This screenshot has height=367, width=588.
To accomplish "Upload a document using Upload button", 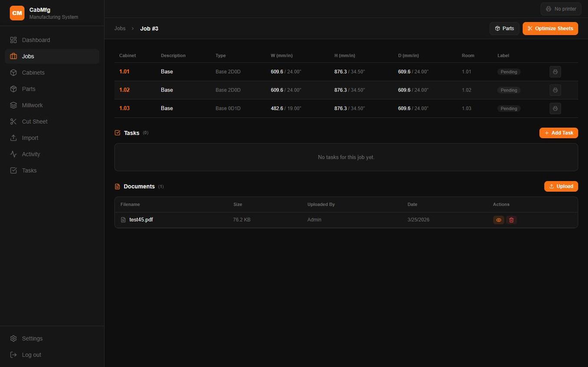I will coord(561,186).
